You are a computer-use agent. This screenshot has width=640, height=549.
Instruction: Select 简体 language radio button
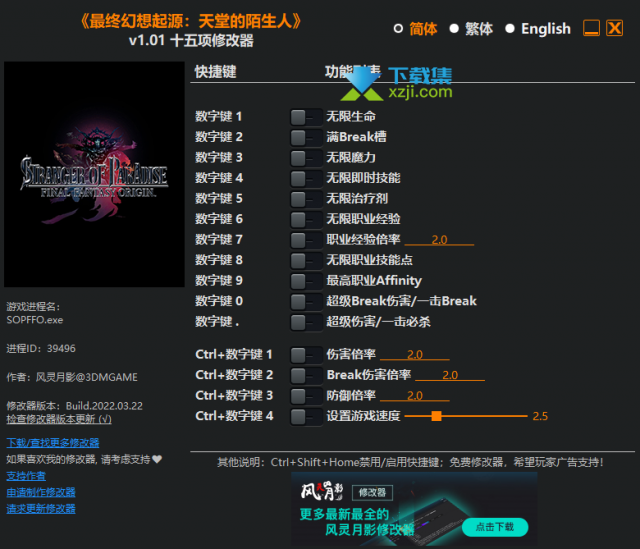398,29
